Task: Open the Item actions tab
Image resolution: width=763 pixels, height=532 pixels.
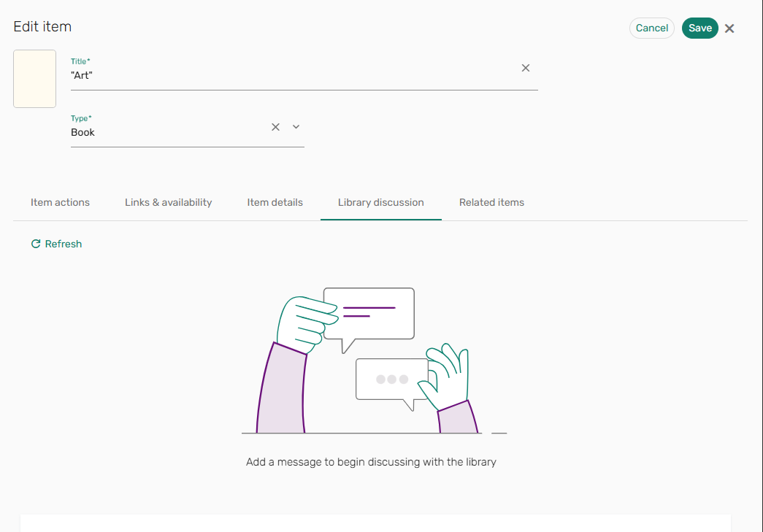Action: pos(60,202)
